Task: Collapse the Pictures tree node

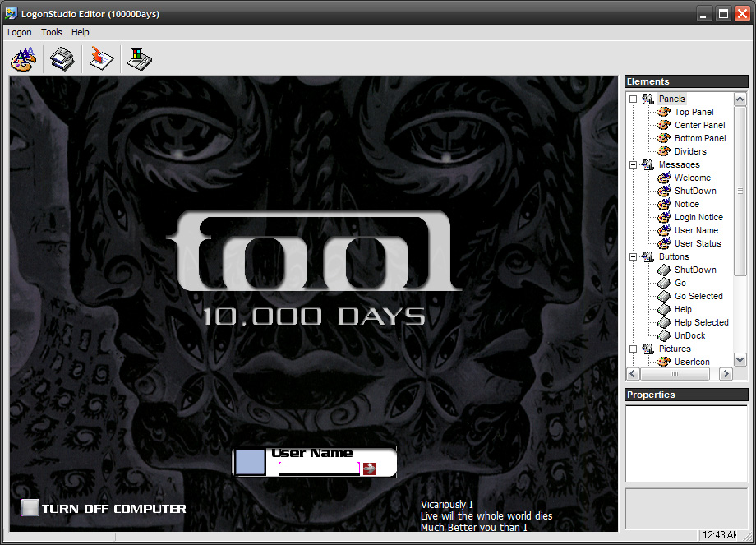Action: pyautogui.click(x=633, y=349)
